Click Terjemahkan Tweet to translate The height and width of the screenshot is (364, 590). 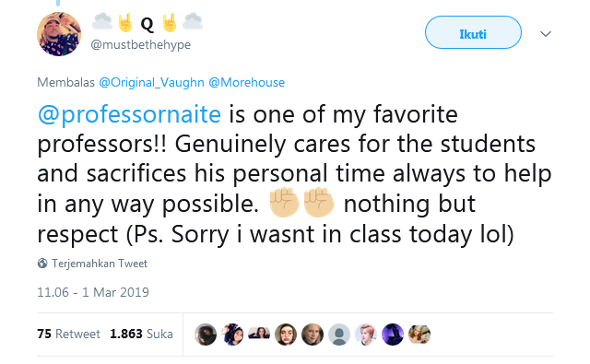coord(100,264)
